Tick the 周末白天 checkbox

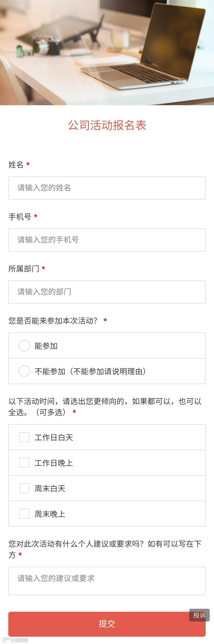tap(24, 488)
